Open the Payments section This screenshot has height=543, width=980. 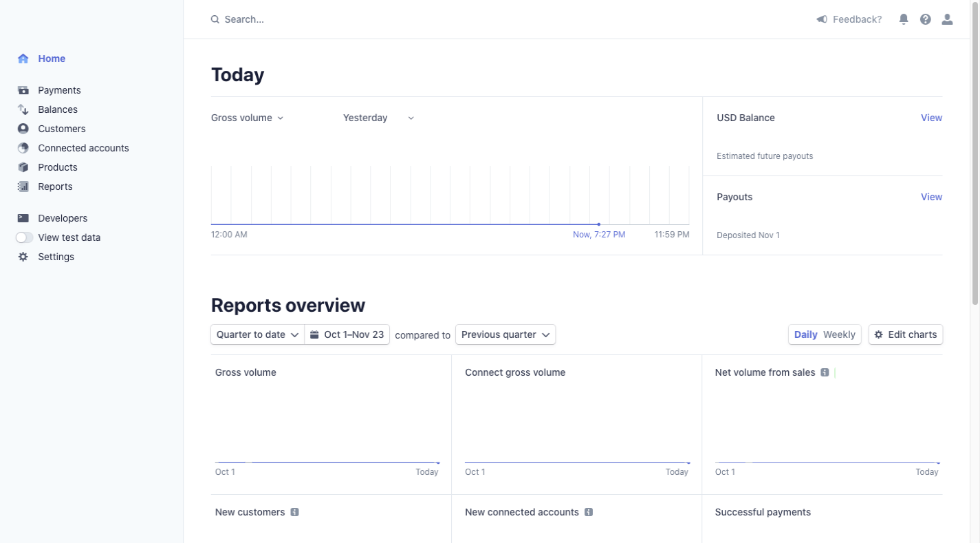[59, 90]
